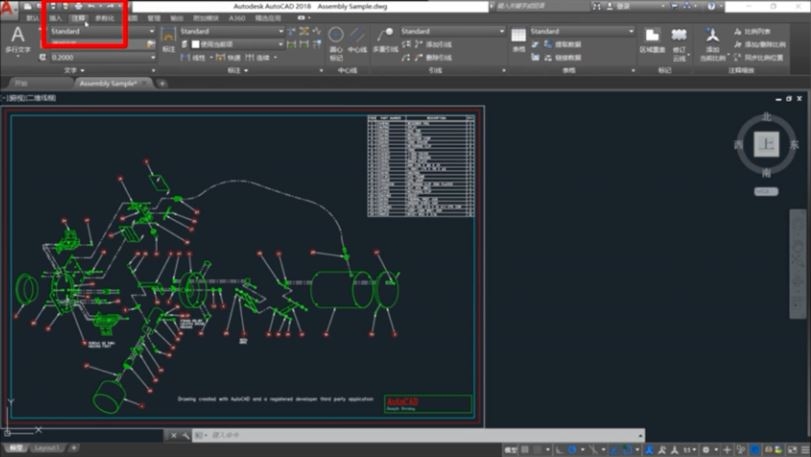Click the Multileader (多重引线) tool

pyautogui.click(x=385, y=40)
